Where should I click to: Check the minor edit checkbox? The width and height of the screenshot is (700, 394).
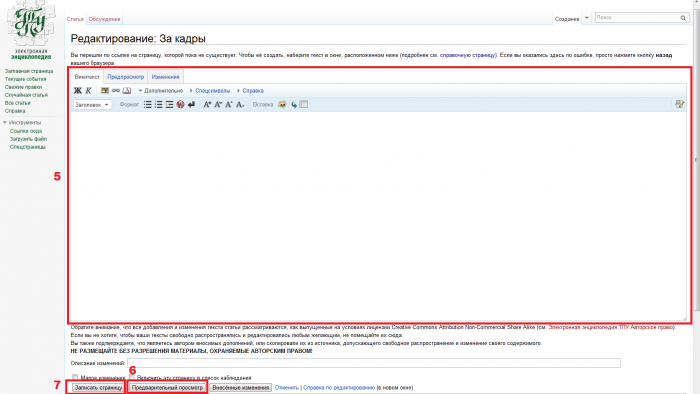pyautogui.click(x=75, y=377)
